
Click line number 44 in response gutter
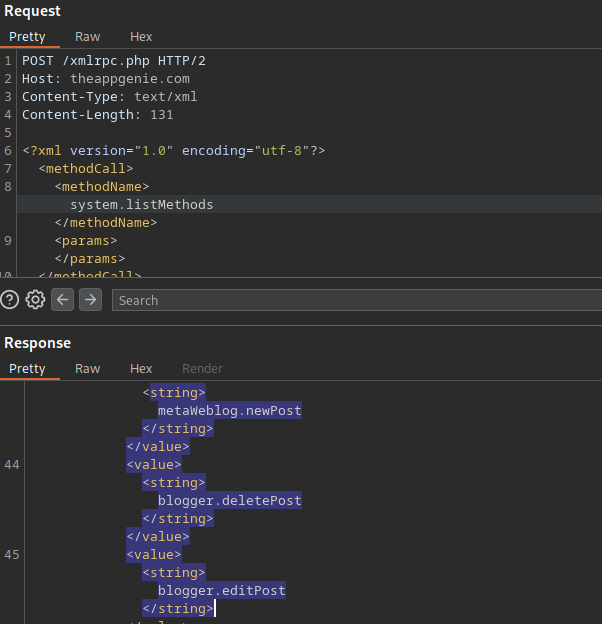pyautogui.click(x=12, y=464)
